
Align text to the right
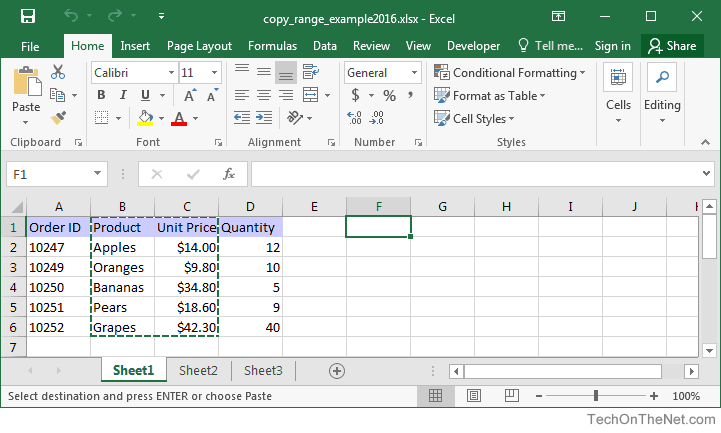(286, 95)
